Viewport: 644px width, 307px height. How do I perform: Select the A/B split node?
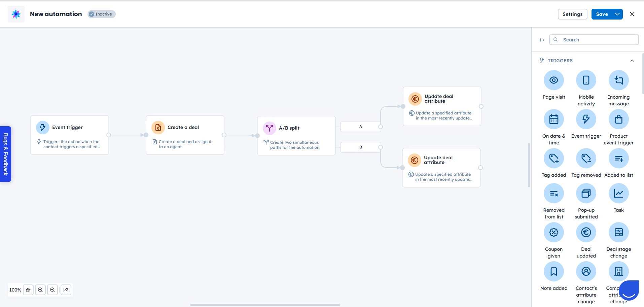point(296,135)
